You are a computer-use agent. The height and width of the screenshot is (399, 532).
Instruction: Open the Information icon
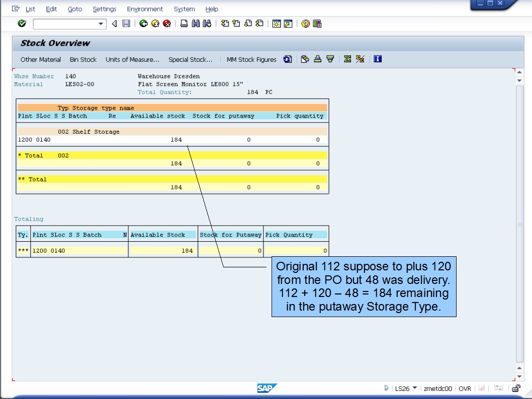click(378, 59)
